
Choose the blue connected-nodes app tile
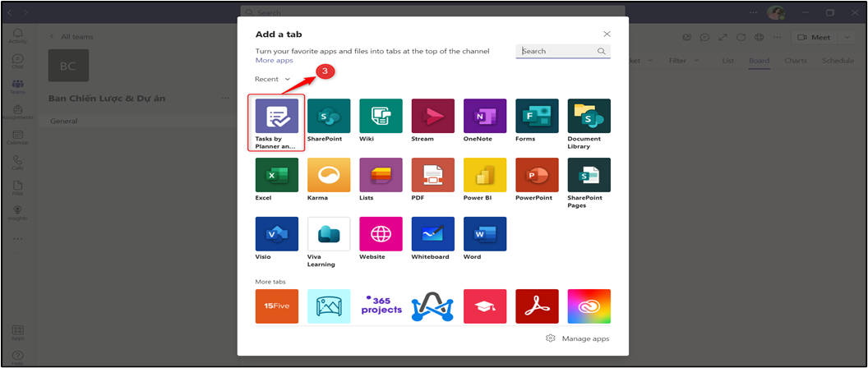click(x=433, y=306)
